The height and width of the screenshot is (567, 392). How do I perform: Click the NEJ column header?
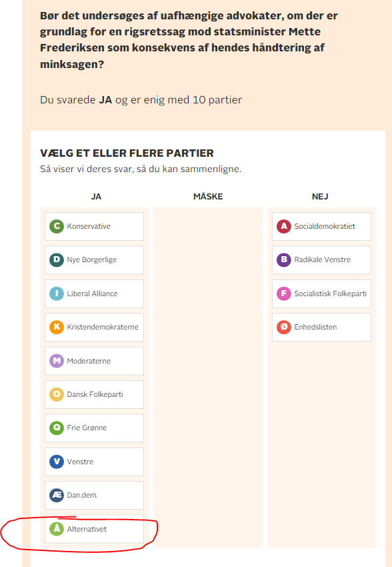pyautogui.click(x=320, y=197)
